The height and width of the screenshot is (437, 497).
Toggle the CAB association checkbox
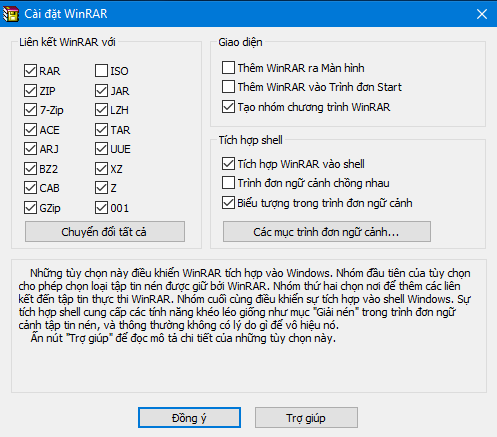[30, 188]
